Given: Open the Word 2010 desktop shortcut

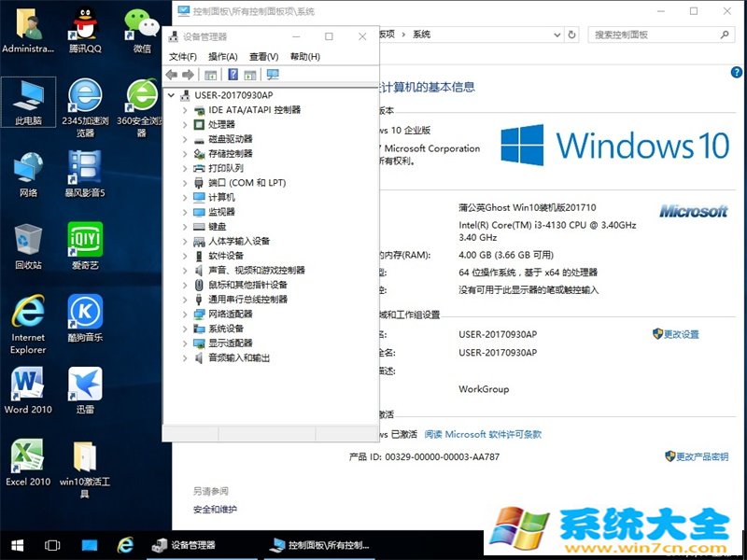Looking at the screenshot, I should 28,390.
